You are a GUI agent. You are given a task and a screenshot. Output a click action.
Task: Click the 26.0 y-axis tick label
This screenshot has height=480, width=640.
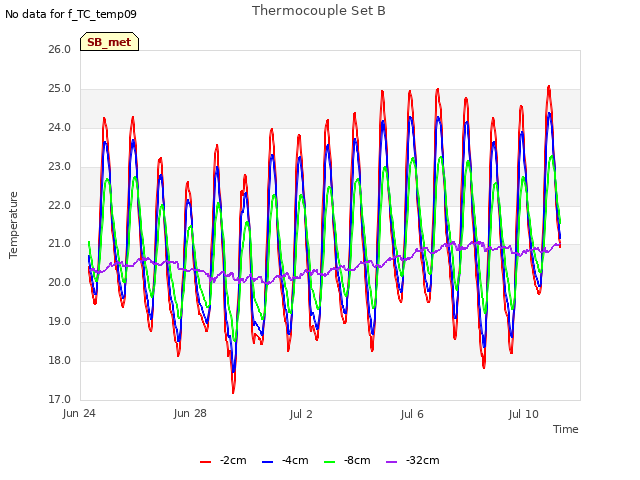(x=60, y=49)
